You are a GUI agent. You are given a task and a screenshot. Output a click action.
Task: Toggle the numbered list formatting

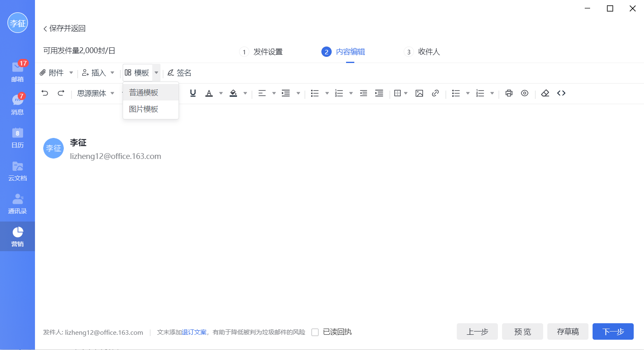point(338,93)
